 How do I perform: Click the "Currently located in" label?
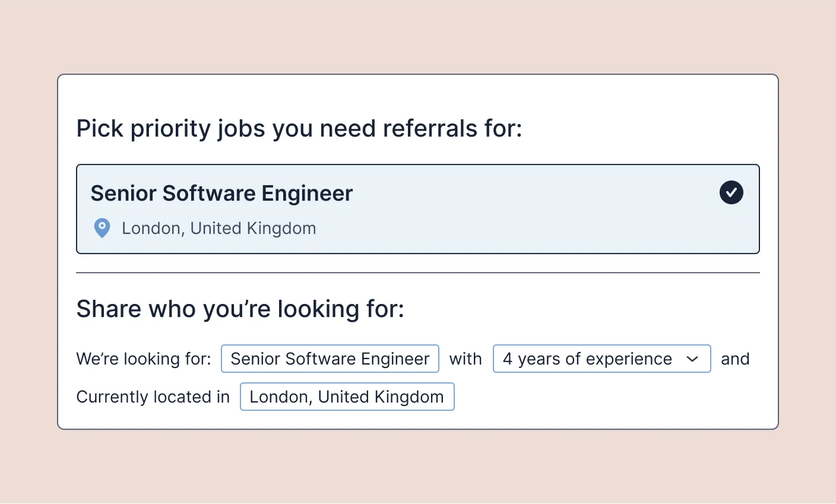point(153,397)
